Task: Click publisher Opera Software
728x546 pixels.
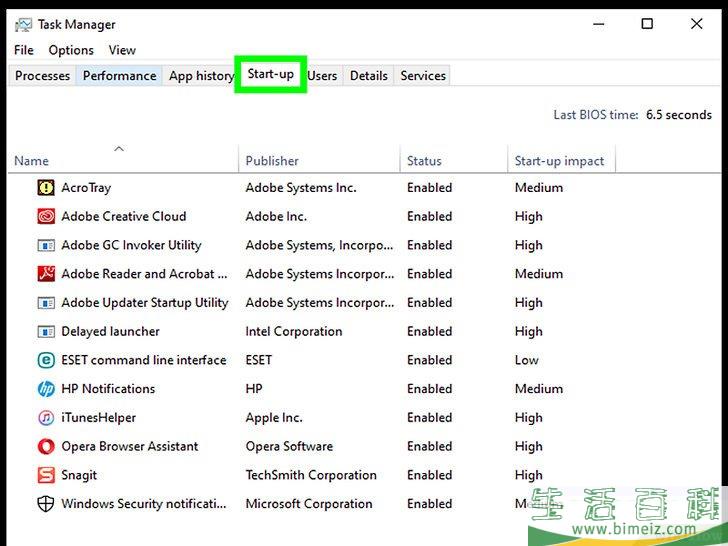Action: click(289, 447)
